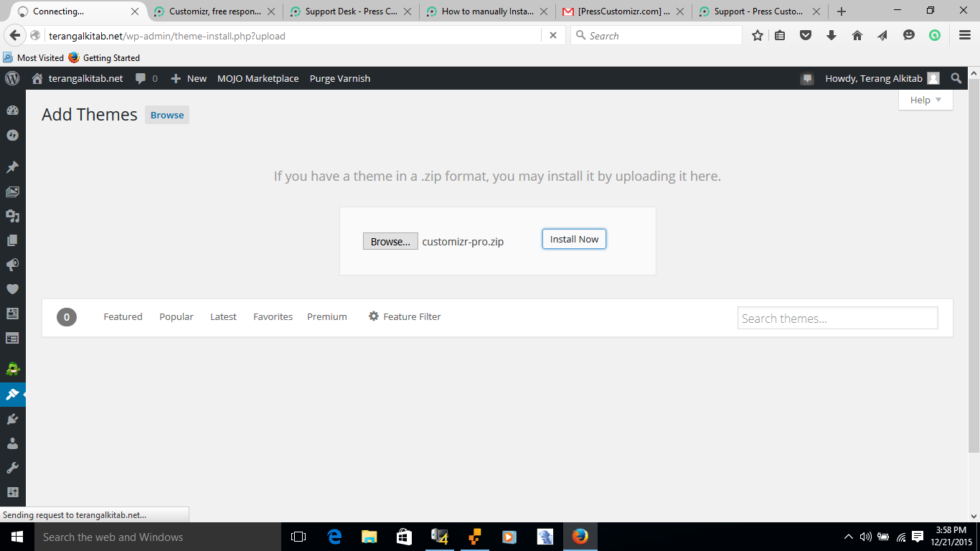Open the Firefox hamburger menu

[x=965, y=36]
